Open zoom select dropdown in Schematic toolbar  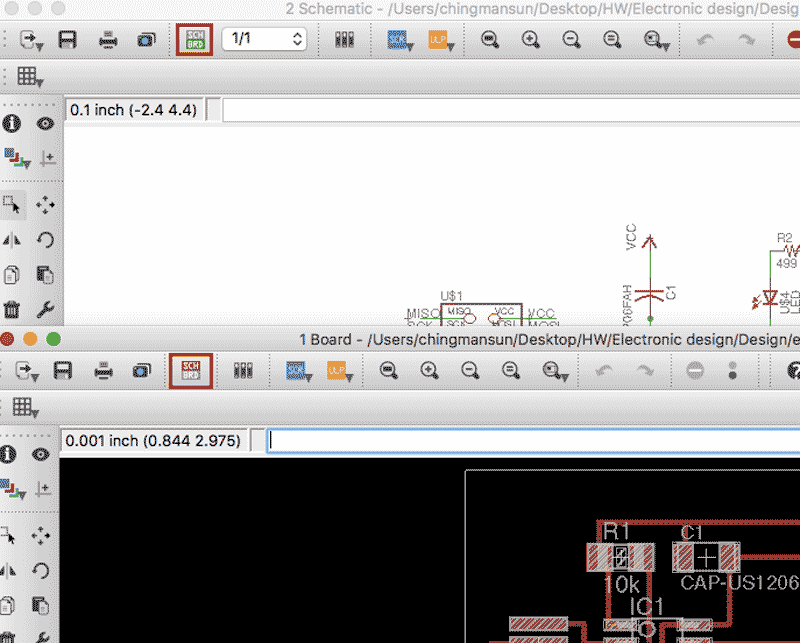(656, 40)
